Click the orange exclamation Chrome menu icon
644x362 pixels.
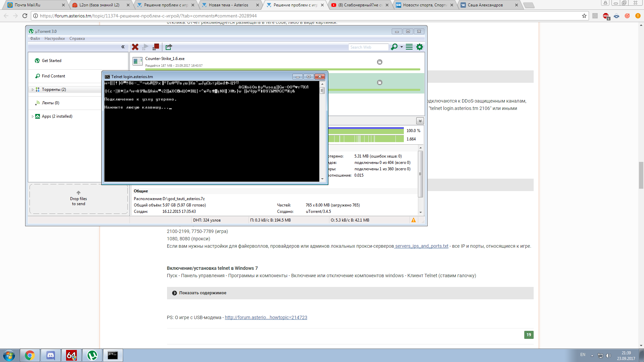(x=638, y=16)
